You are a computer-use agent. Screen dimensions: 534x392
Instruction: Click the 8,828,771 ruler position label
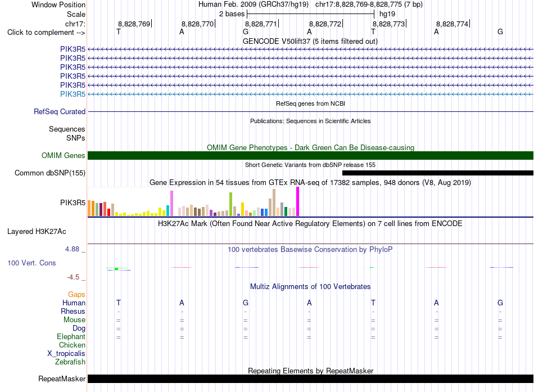point(261,24)
